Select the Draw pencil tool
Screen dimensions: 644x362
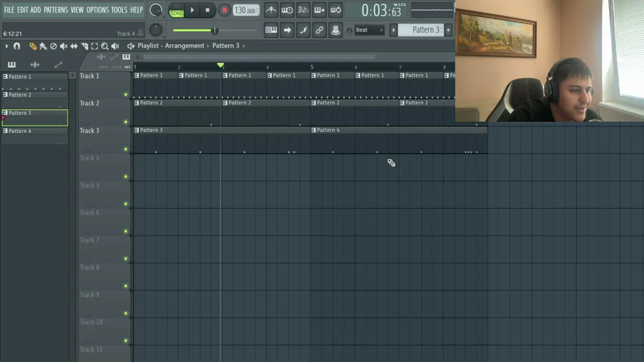click(33, 46)
